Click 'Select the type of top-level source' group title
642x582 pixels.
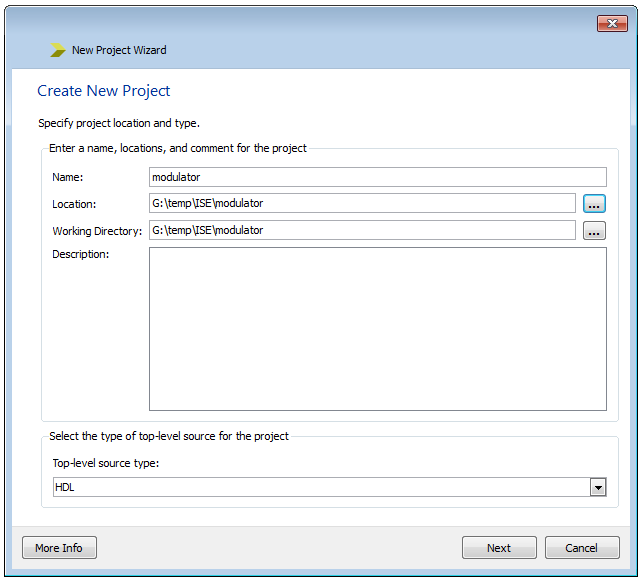point(169,436)
